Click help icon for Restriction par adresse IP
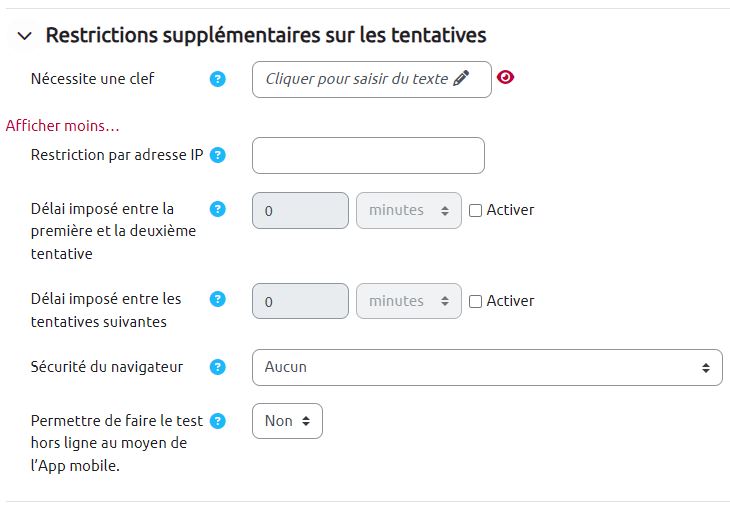The height and width of the screenshot is (509, 730). 218,155
